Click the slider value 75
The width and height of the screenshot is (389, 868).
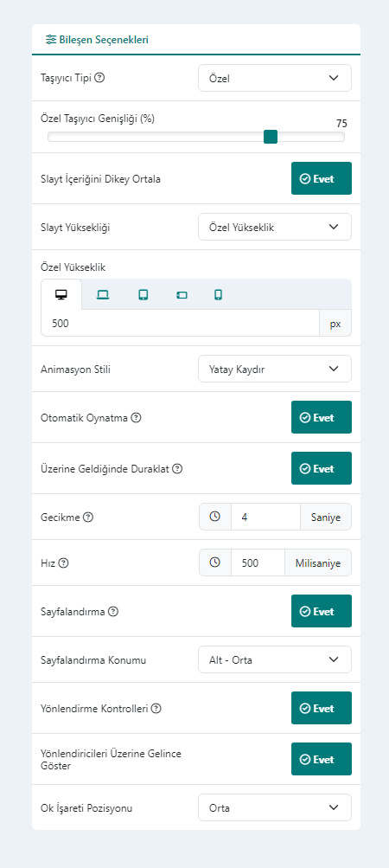341,124
